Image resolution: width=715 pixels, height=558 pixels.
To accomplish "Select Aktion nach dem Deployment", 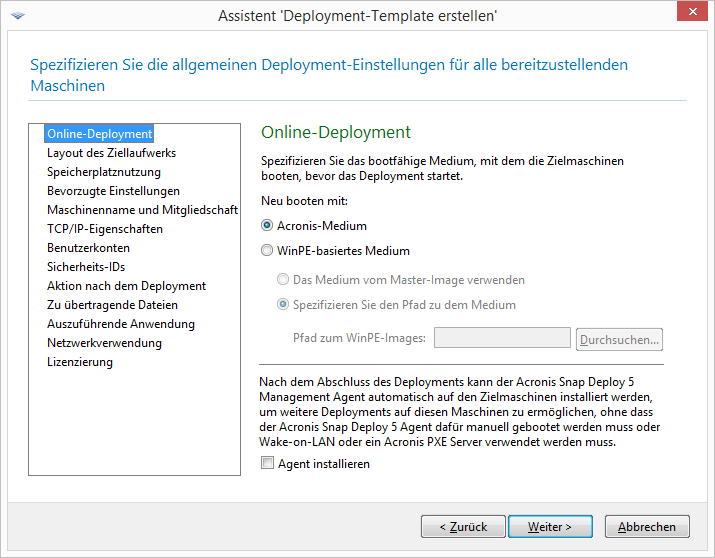I will (x=126, y=286).
